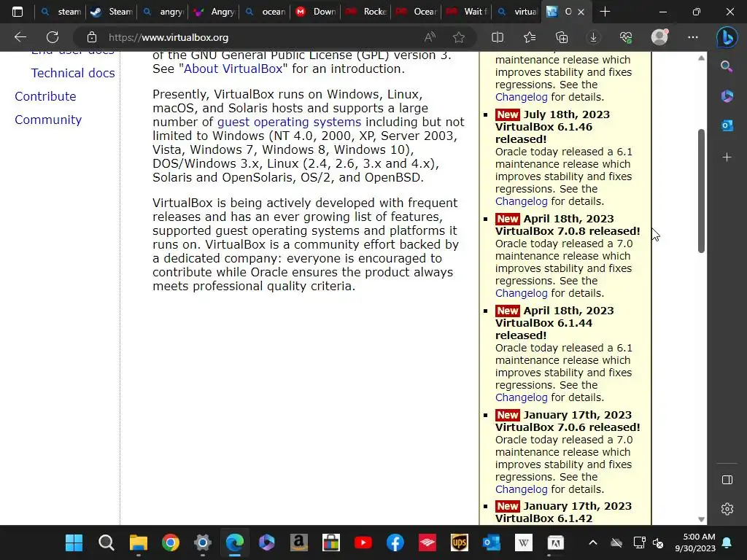The width and height of the screenshot is (747, 560).
Task: Open Changelog link for VirtualBox 7.0.8
Action: point(521,293)
